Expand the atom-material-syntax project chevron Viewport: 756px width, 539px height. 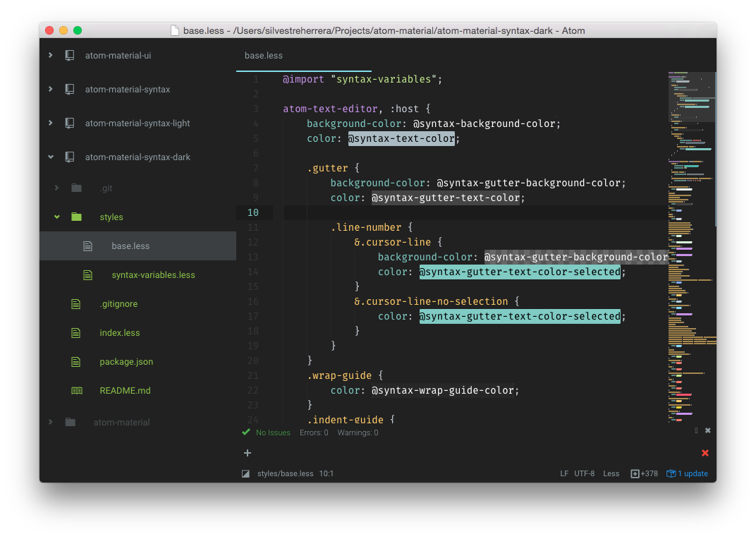pyautogui.click(x=51, y=90)
